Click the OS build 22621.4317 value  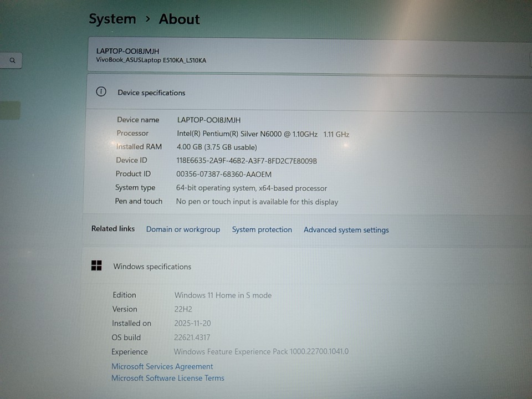[192, 337]
